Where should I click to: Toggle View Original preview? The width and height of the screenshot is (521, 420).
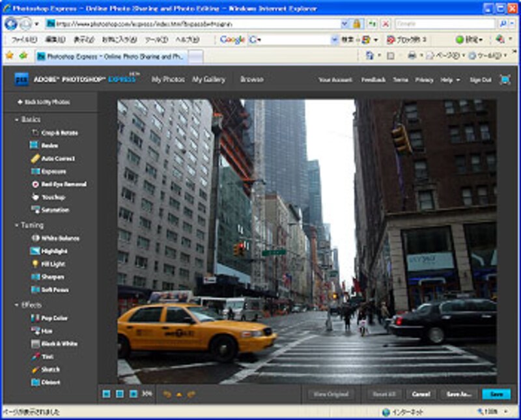(331, 394)
